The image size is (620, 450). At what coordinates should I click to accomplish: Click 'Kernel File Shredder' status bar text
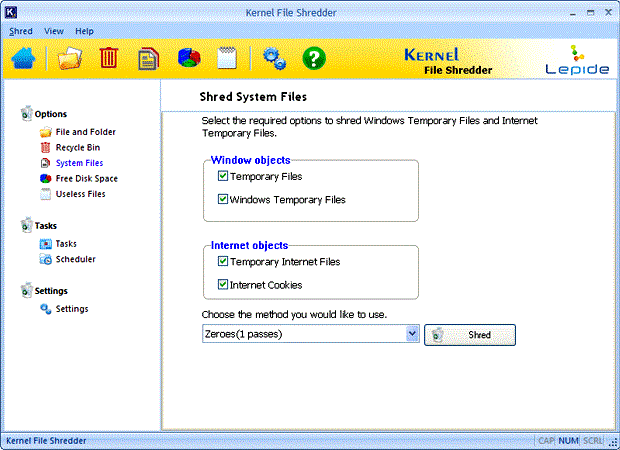46,441
